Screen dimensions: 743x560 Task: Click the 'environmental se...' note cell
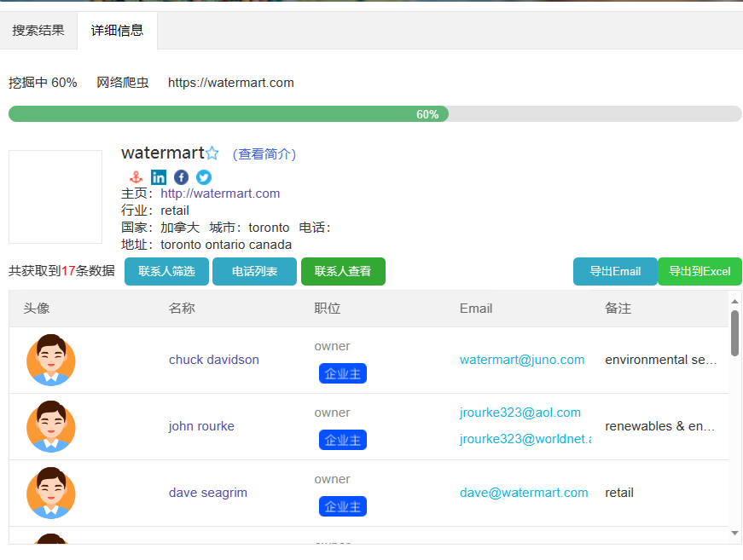pyautogui.click(x=661, y=360)
